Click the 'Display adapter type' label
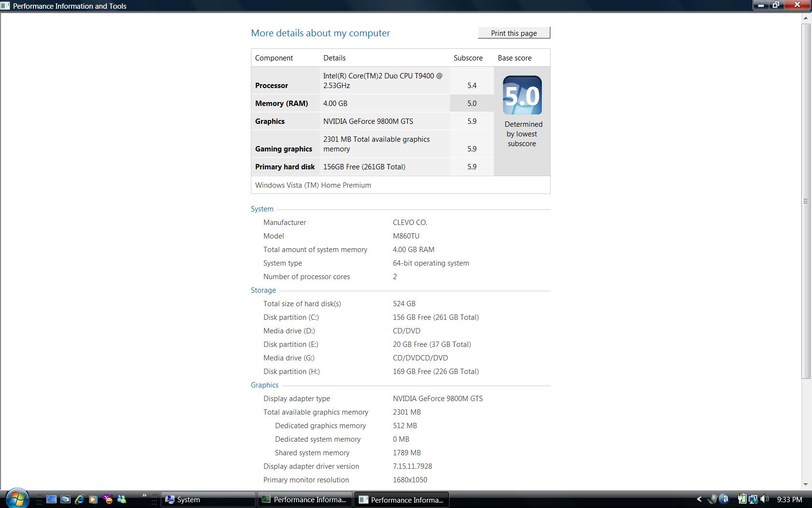Screen dimensions: 812x508 click(x=297, y=399)
